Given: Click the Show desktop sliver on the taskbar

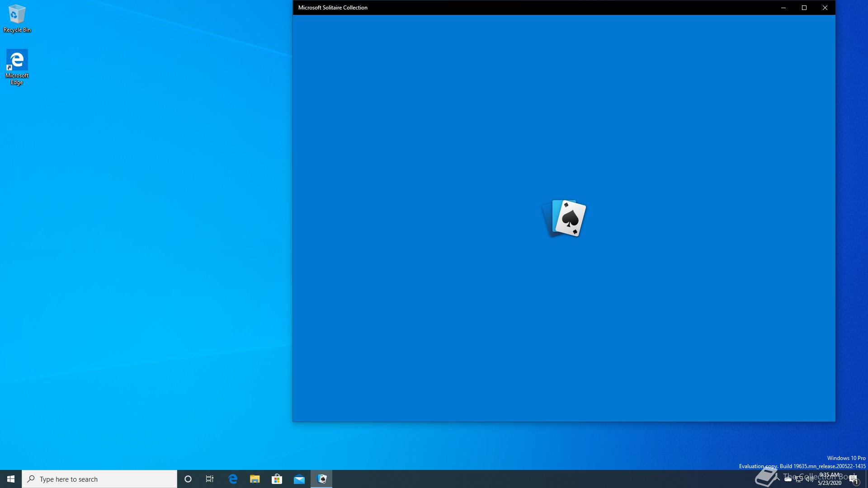Looking at the screenshot, I should (x=866, y=479).
